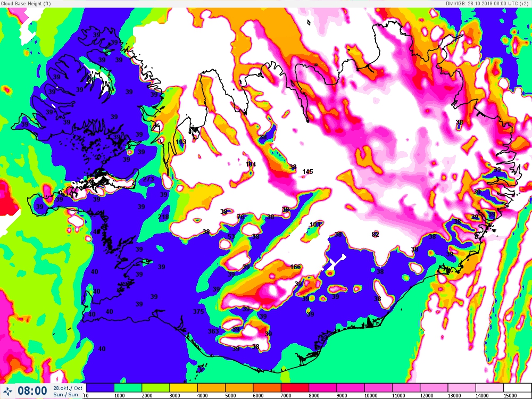532x399 pixels.
Task: Click the 11000 legend scale label
Action: [398, 396]
